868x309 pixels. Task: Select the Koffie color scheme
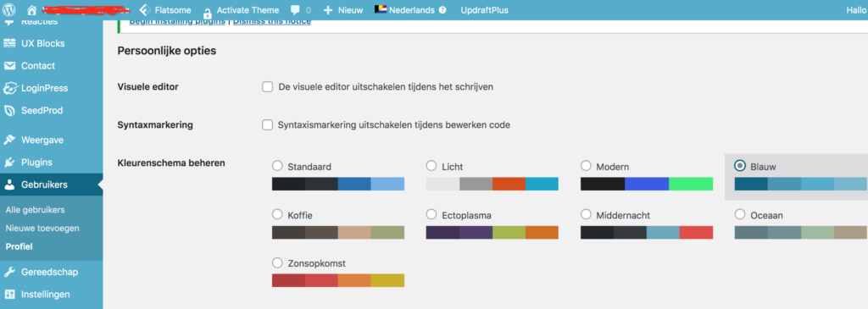click(x=277, y=214)
